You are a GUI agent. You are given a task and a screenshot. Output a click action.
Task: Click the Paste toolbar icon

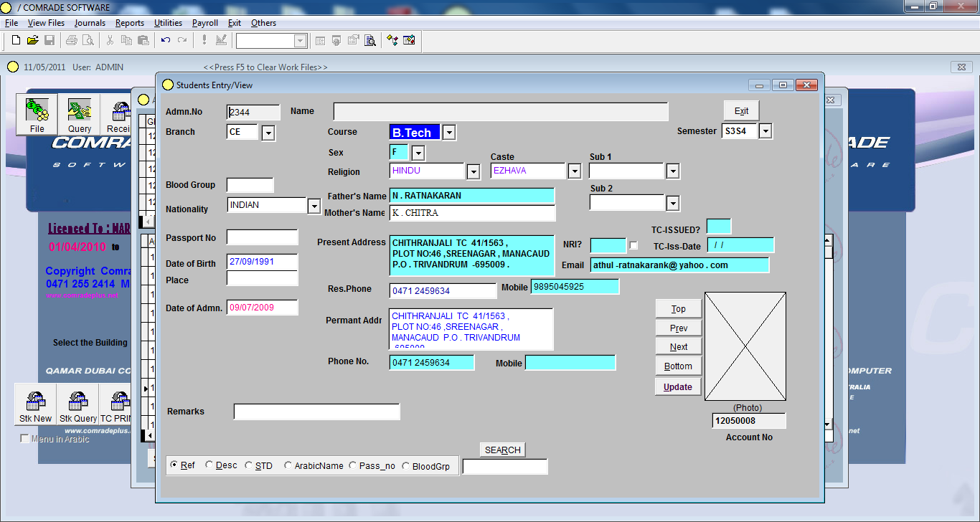pos(143,40)
